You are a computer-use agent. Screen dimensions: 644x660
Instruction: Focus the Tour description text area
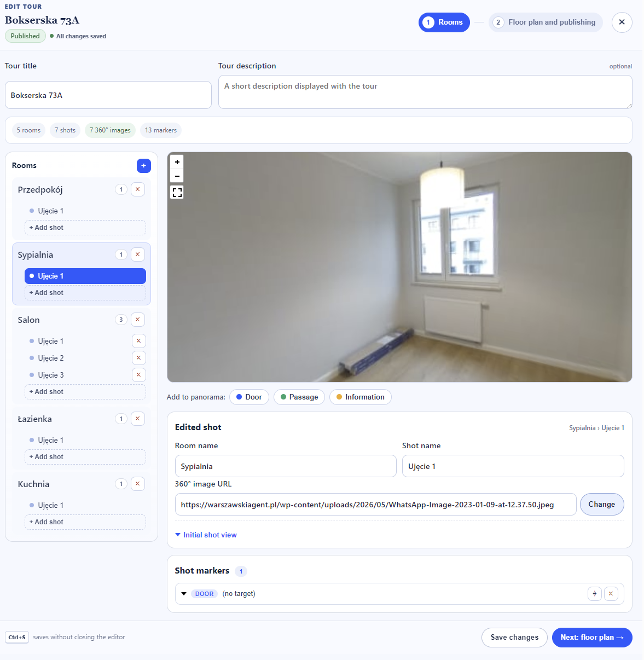click(425, 92)
